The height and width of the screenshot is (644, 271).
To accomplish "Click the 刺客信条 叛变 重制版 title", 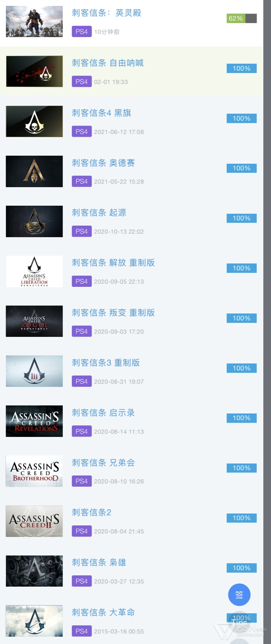I will click(x=113, y=313).
